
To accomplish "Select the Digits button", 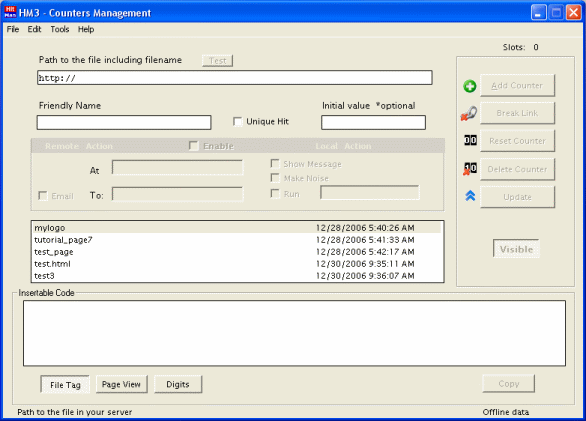I will coord(178,384).
